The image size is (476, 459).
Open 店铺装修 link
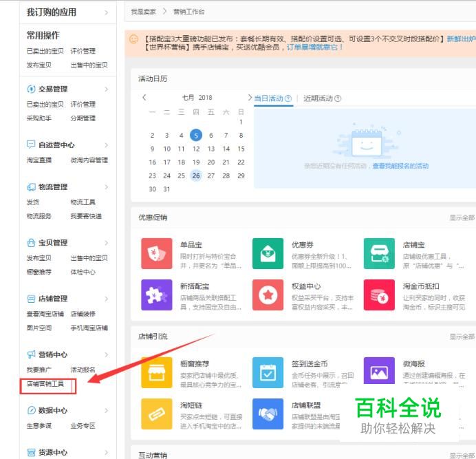click(x=83, y=314)
